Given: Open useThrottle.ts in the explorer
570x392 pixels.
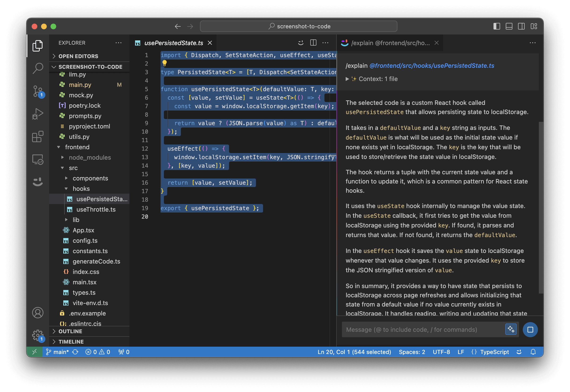Looking at the screenshot, I should (x=89, y=209).
